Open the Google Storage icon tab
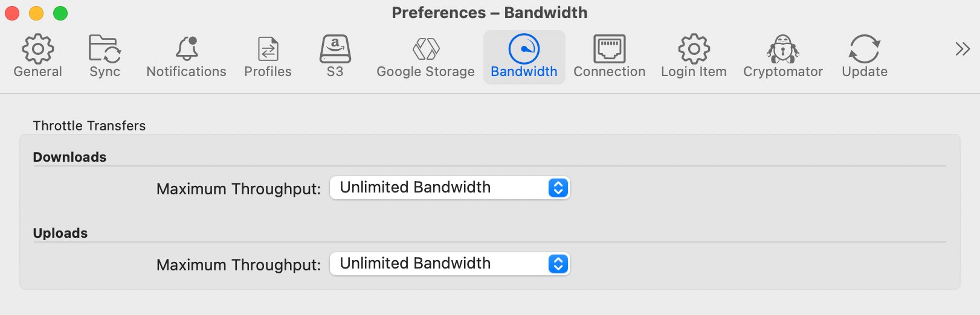This screenshot has height=315, width=980. (x=426, y=49)
